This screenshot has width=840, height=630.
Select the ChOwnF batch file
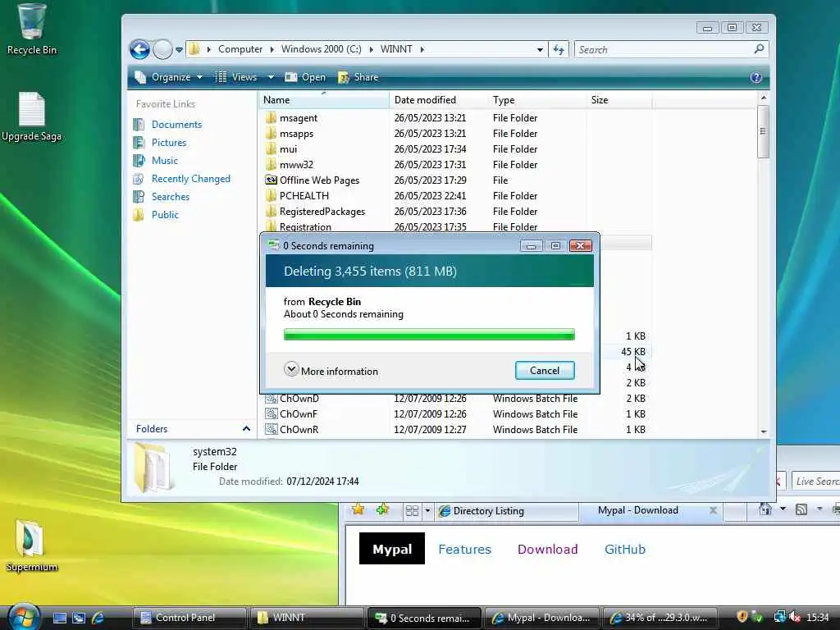tap(299, 414)
